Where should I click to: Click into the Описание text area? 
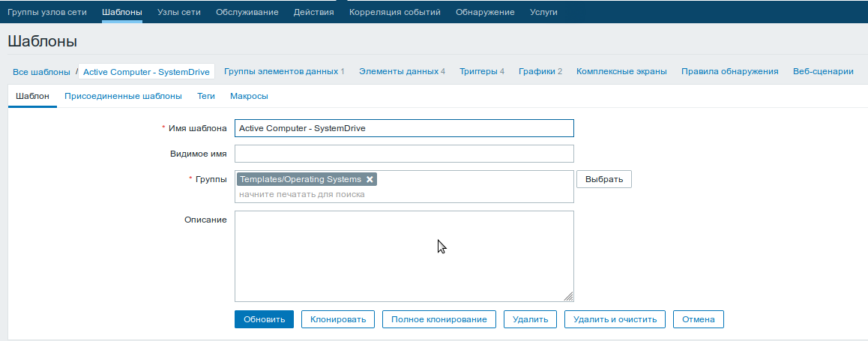point(404,256)
